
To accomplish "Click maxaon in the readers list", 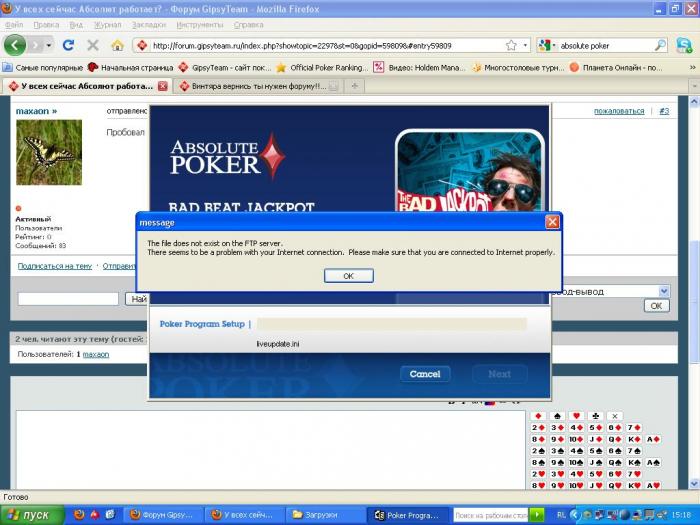I will [x=96, y=354].
